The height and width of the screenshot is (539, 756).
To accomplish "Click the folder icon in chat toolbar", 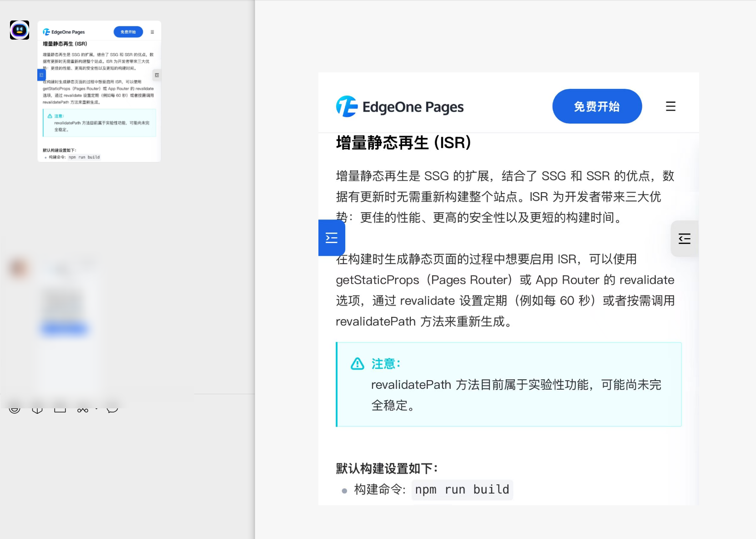I will pyautogui.click(x=60, y=409).
